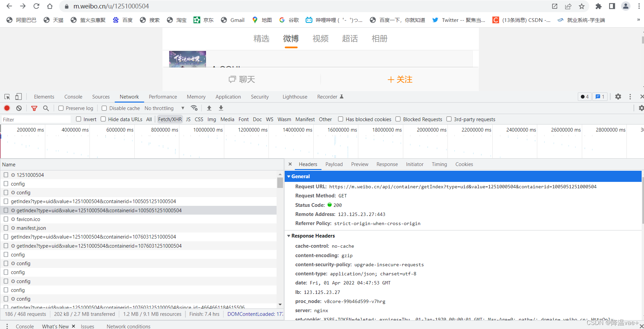Open DevTools settings gear
644x329 pixels.
click(618, 97)
